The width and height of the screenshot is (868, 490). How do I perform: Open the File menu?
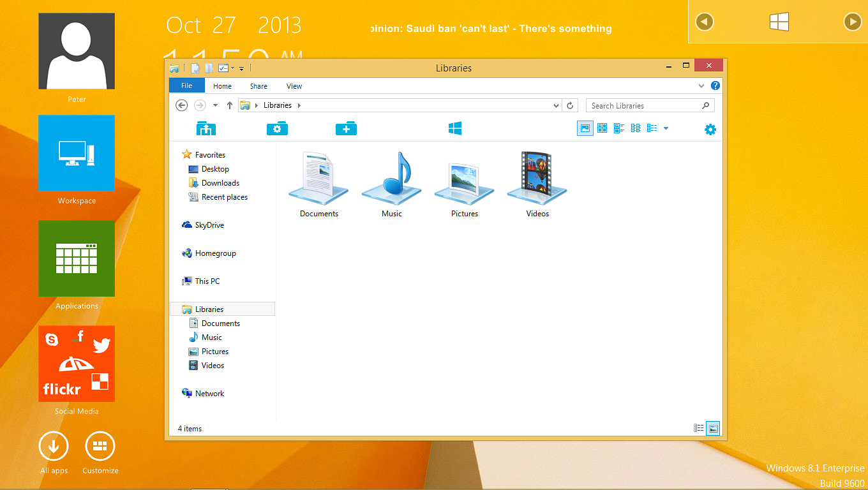(x=186, y=85)
